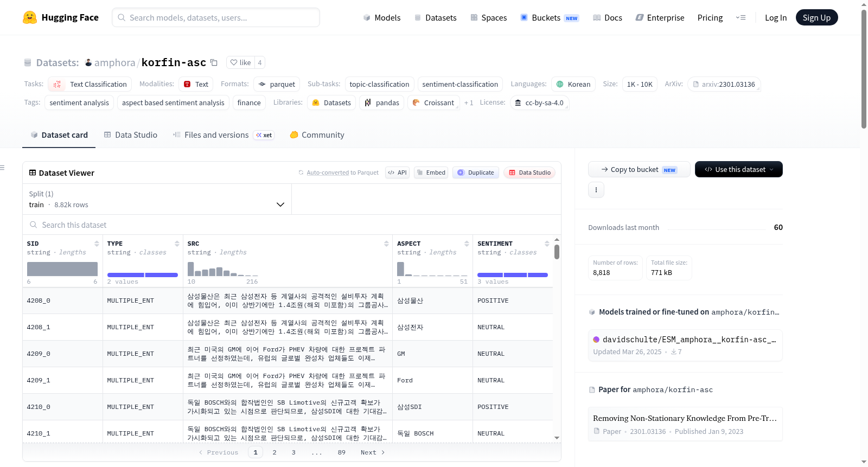Open the Pricing page
This screenshot has width=868, height=467.
click(x=710, y=17)
